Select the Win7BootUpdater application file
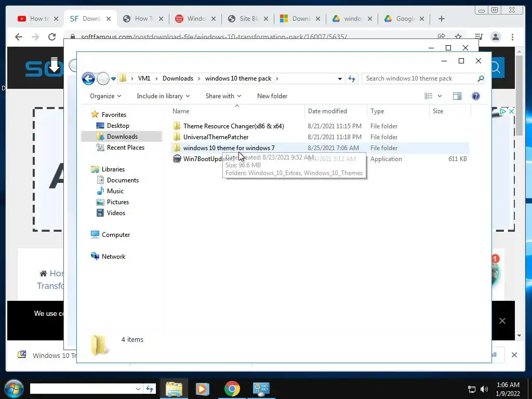The image size is (532, 399). point(320,159)
